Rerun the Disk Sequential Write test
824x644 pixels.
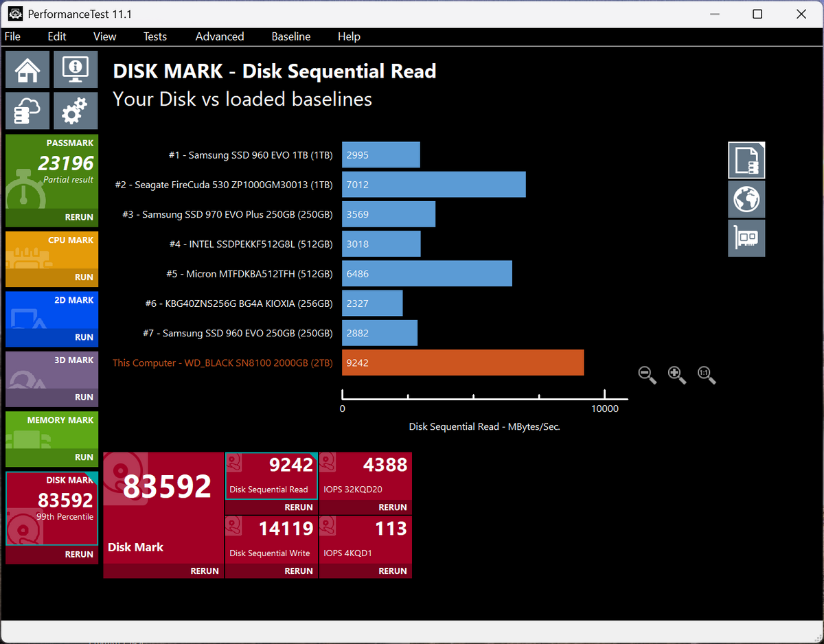[299, 571]
